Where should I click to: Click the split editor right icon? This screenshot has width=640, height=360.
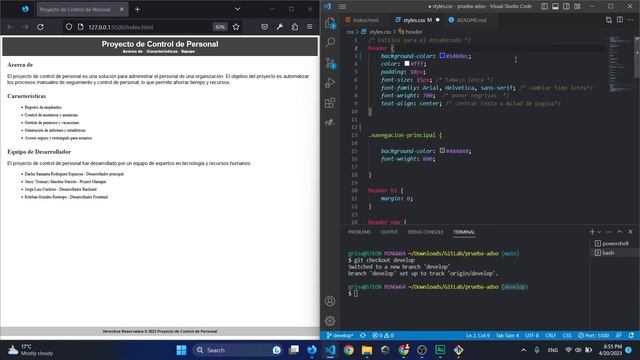620,20
